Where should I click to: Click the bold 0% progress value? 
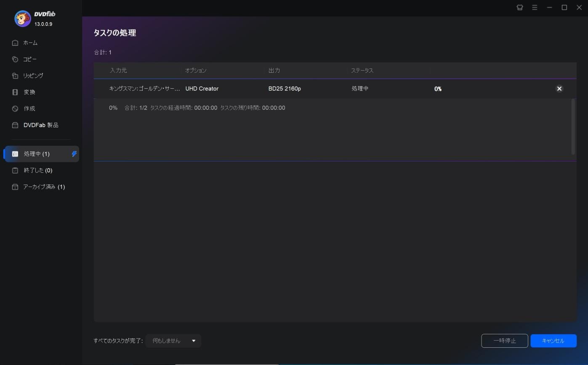pos(438,89)
